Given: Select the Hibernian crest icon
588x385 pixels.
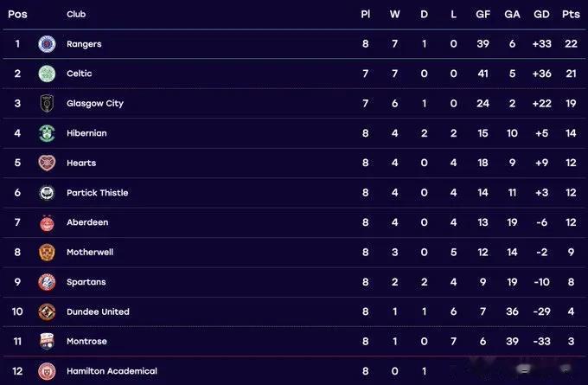Looking at the screenshot, I should (47, 133).
